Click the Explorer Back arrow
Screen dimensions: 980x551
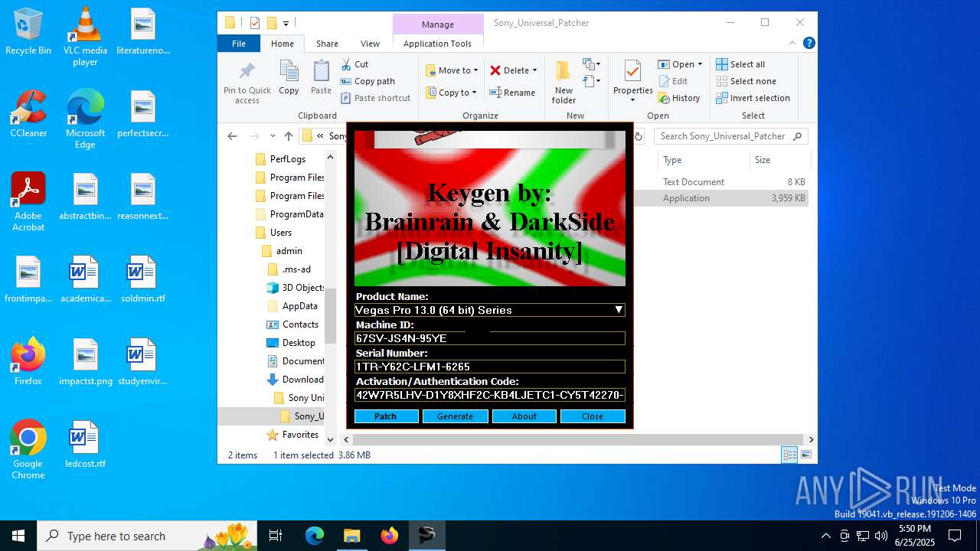tap(232, 136)
